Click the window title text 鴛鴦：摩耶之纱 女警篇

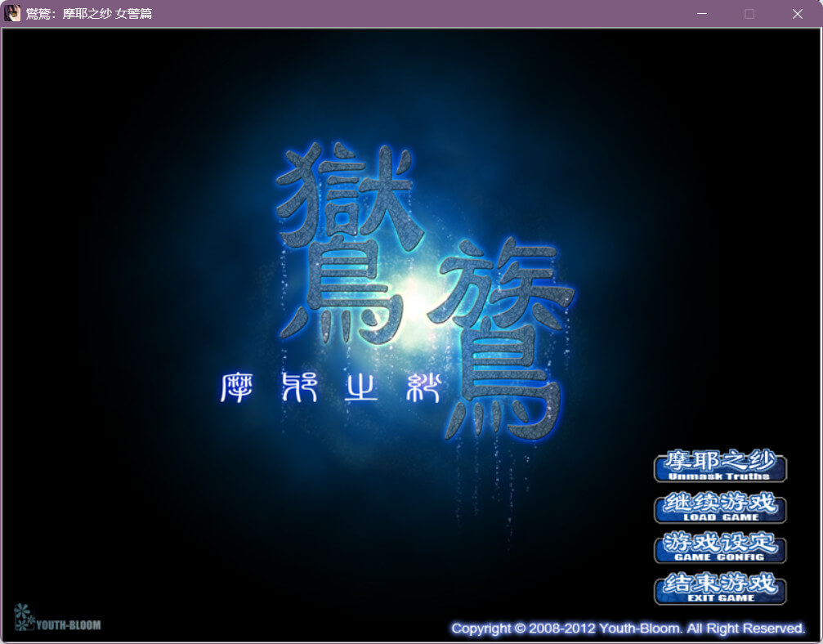tap(89, 14)
